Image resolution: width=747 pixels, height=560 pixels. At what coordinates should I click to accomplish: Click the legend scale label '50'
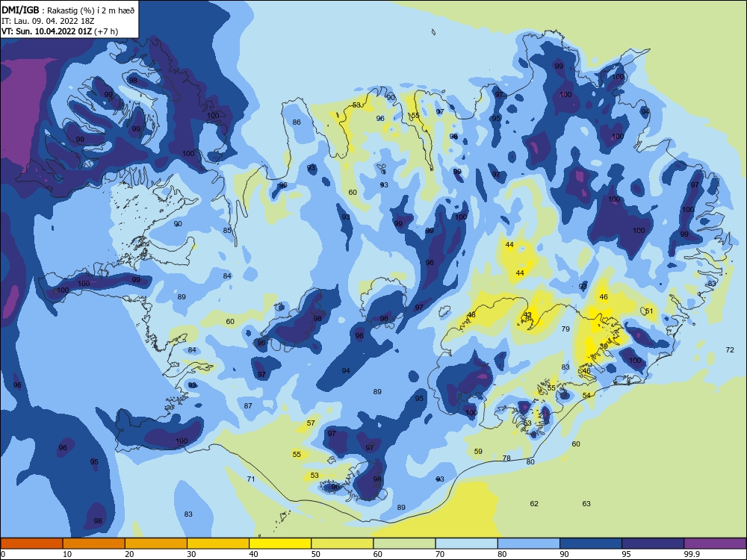315,554
